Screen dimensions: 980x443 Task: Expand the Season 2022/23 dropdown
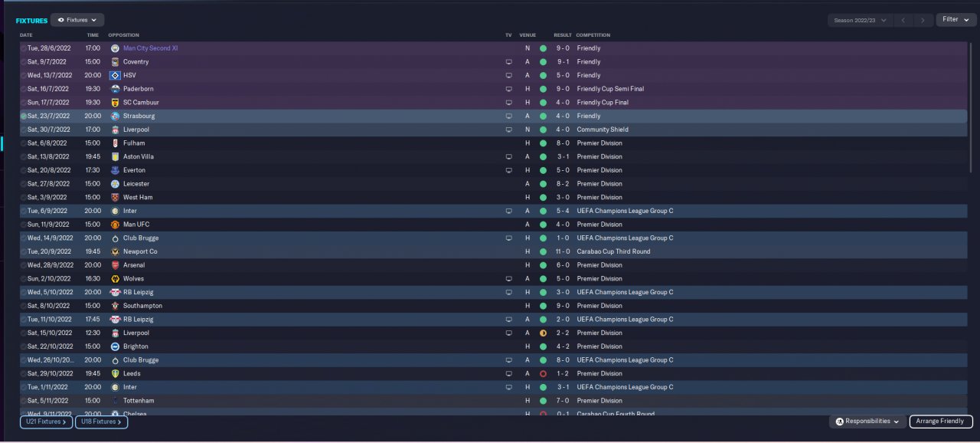[861, 20]
